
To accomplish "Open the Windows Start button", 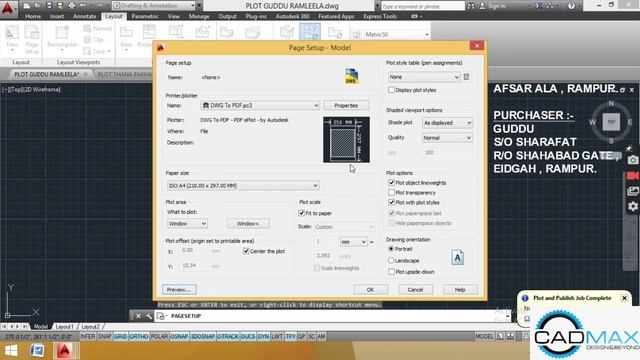I will coord(11,351).
